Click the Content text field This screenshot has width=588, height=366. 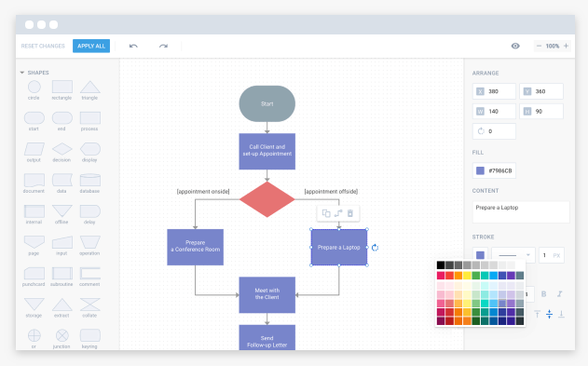click(x=521, y=212)
